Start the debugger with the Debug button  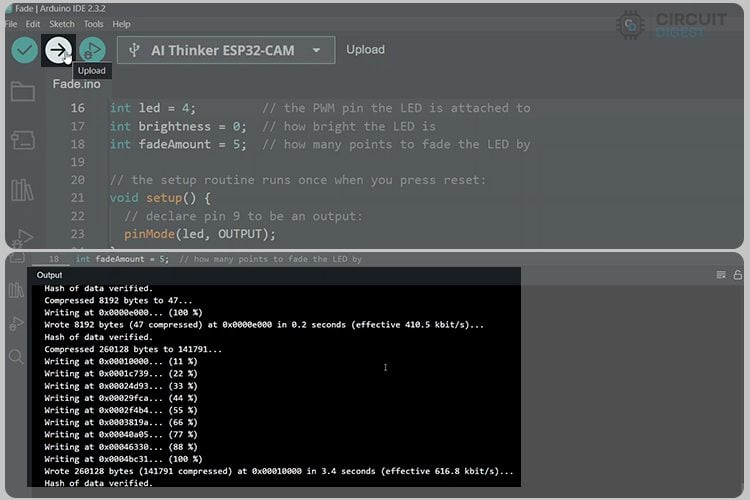pyautogui.click(x=92, y=50)
